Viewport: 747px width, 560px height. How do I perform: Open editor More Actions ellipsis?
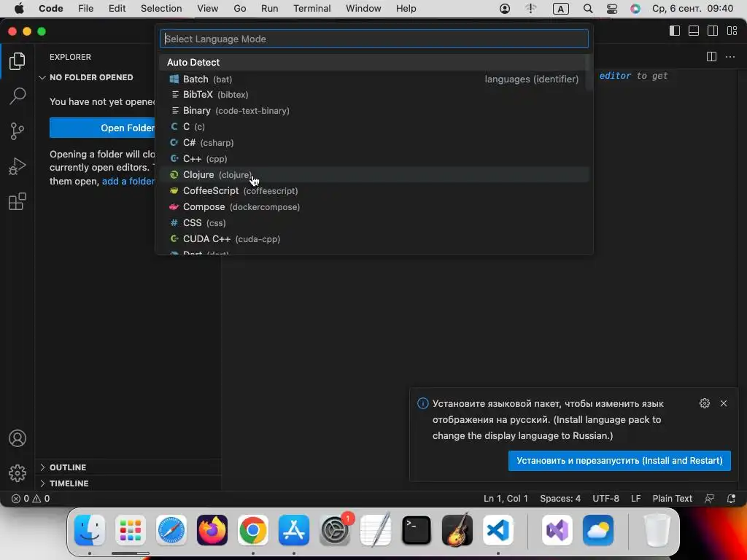(x=729, y=57)
